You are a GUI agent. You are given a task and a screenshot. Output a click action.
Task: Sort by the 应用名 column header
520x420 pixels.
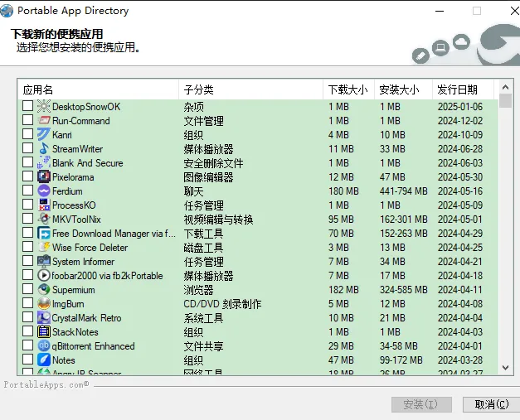(x=98, y=89)
